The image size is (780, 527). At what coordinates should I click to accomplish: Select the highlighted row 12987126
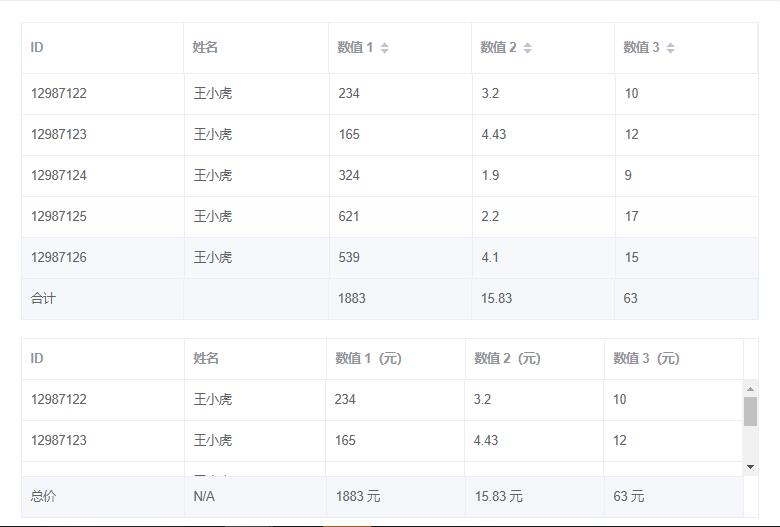point(59,257)
